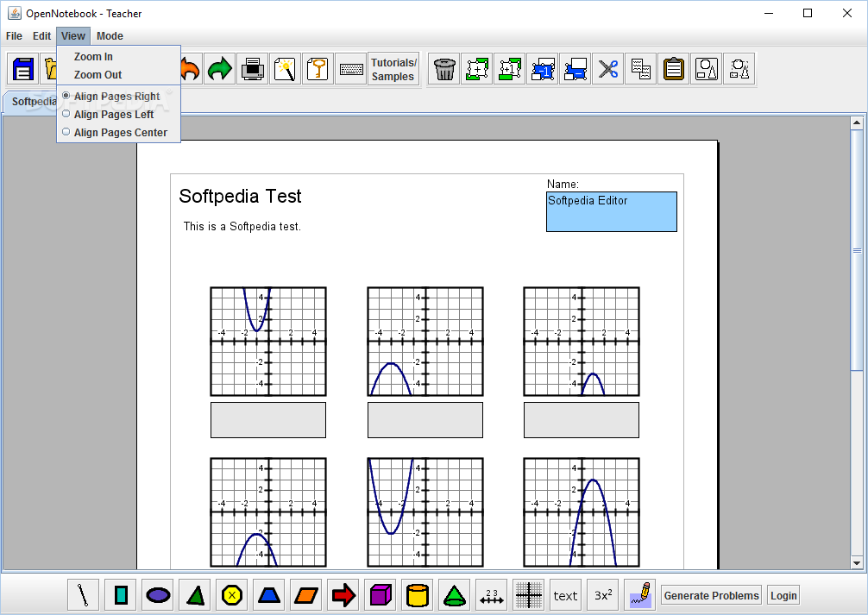Select the top-middle downward parabola graph
The width and height of the screenshot is (868, 615).
(425, 342)
